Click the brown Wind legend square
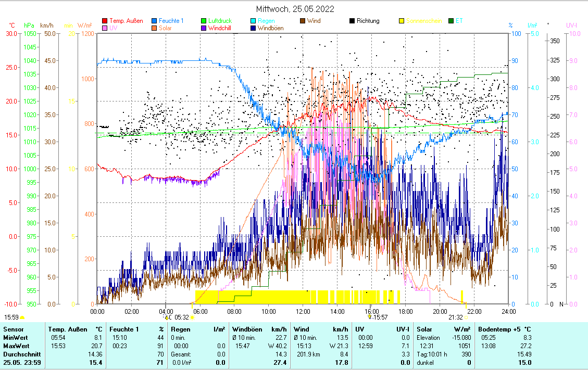Image resolution: width=588 pixels, height=370 pixels. [x=303, y=21]
